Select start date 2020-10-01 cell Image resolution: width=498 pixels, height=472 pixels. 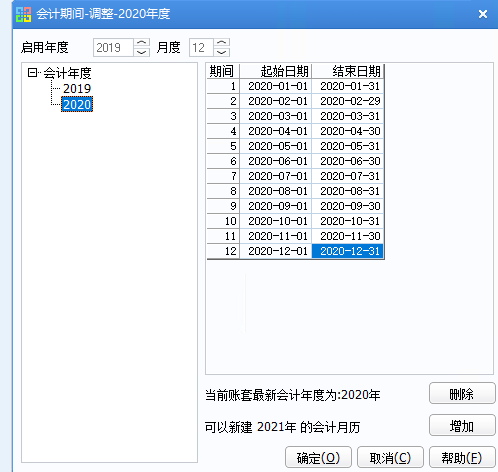(276, 221)
